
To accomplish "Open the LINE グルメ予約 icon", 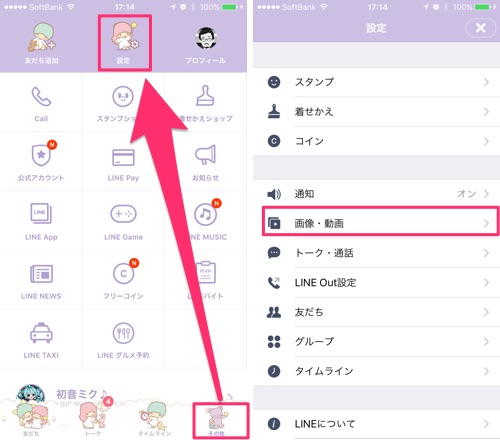I will (123, 333).
